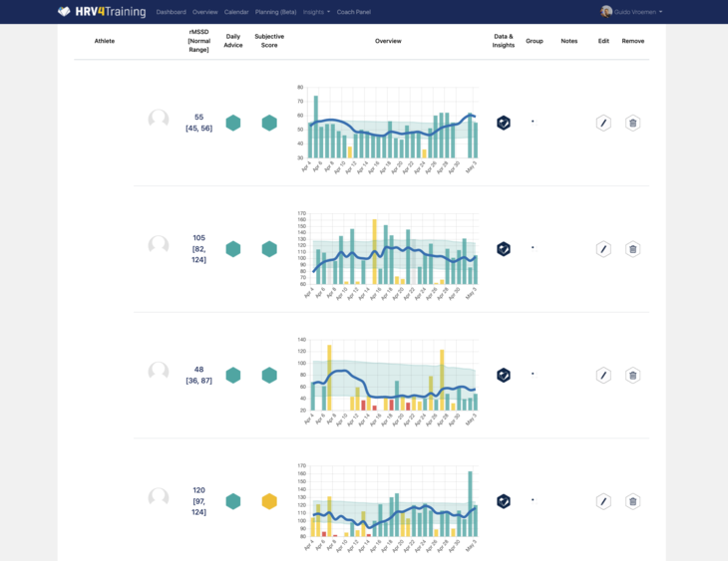Open Data & Insights for rMSSD 55 athlete

(x=504, y=123)
